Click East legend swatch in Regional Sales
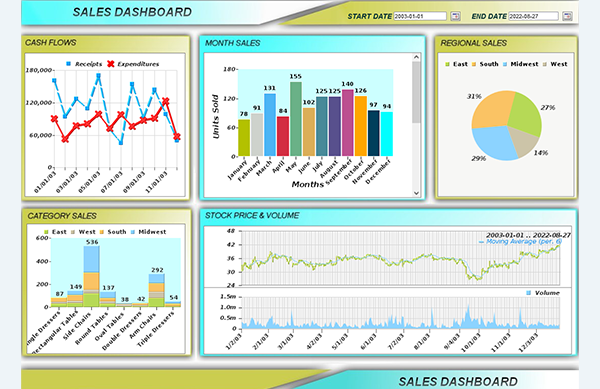Screen dimensions: 600x389 click(447, 64)
